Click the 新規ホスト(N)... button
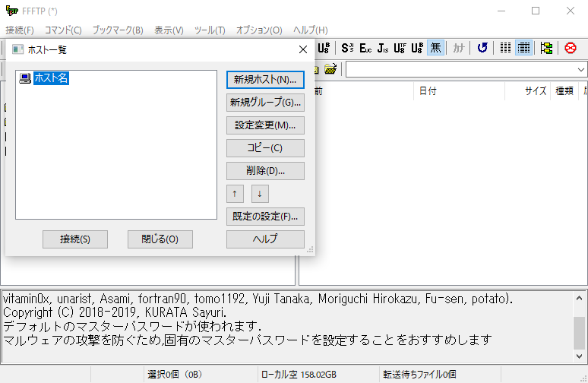Image resolution: width=588 pixels, height=383 pixels. point(265,80)
